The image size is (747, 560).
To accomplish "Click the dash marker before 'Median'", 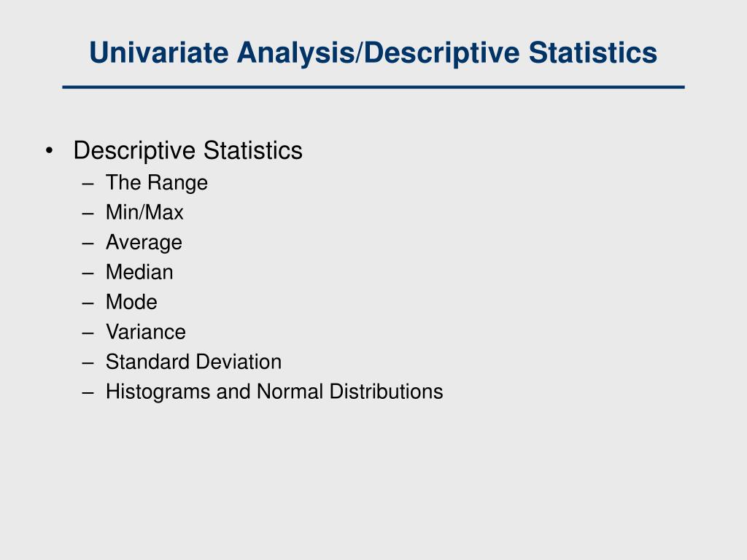I will tap(88, 273).
